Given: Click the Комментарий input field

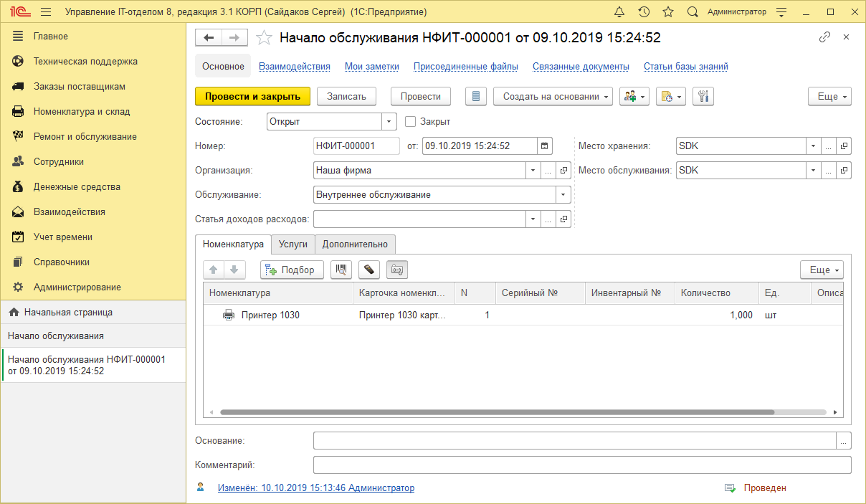Looking at the screenshot, I should (581, 465).
